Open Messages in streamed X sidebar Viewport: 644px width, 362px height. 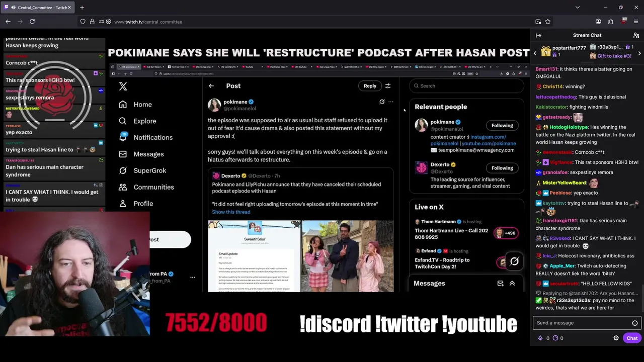[x=141, y=154]
